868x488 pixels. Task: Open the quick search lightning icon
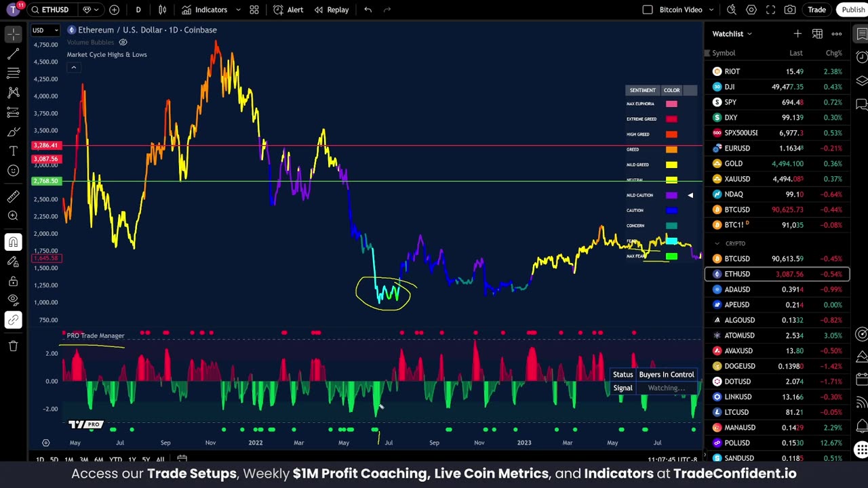(732, 9)
